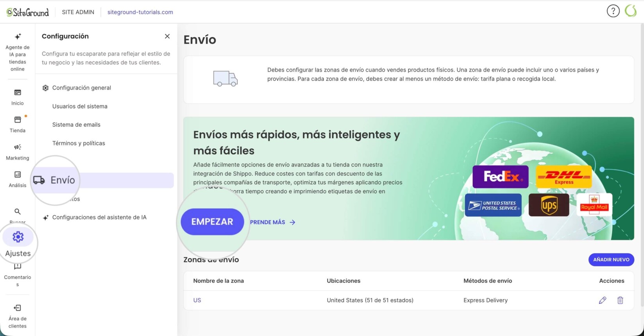Edit the US zone with pencil icon
The width and height of the screenshot is (644, 336).
click(x=603, y=300)
